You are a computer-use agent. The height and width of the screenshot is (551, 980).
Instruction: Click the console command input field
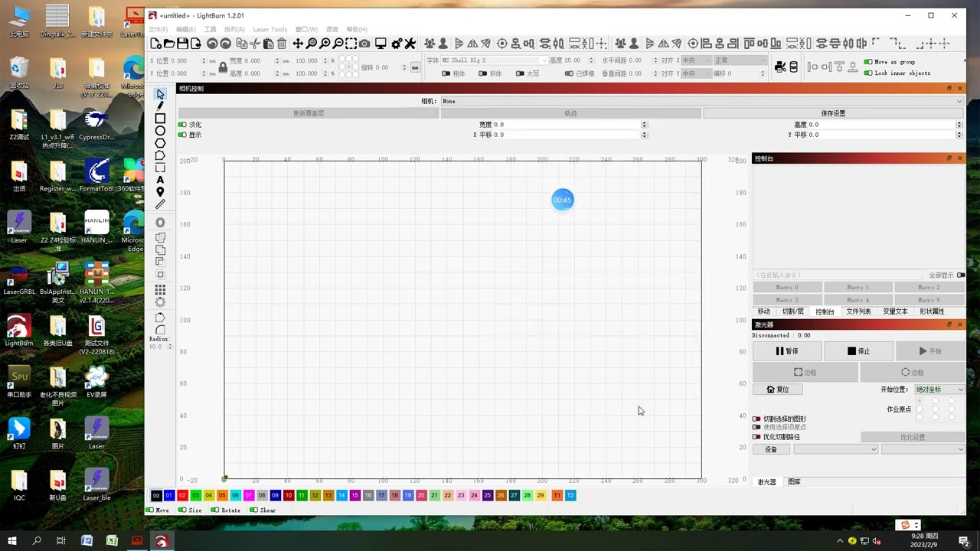(838, 275)
